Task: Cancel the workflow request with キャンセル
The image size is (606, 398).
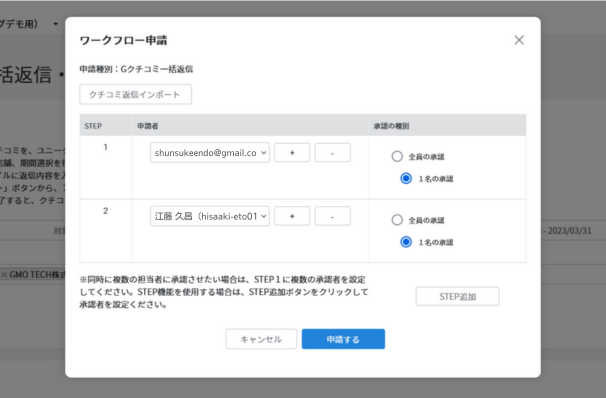Action: click(x=261, y=339)
